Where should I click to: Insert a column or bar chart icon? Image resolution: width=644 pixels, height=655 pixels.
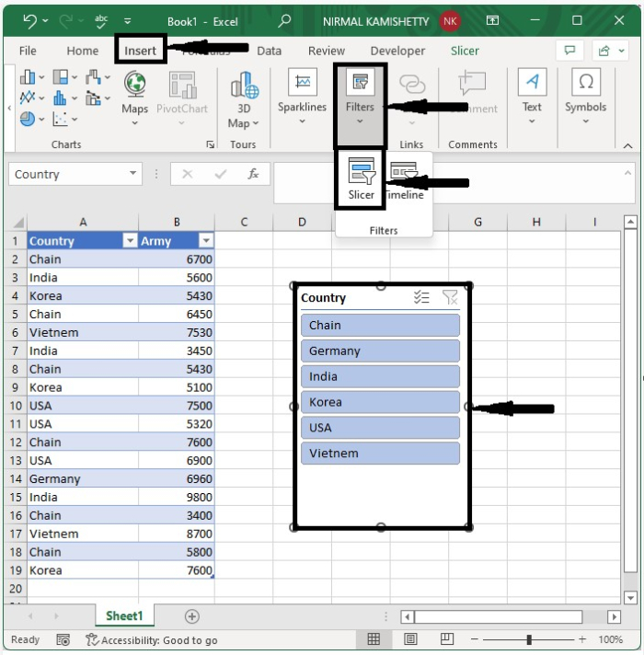pyautogui.click(x=28, y=77)
